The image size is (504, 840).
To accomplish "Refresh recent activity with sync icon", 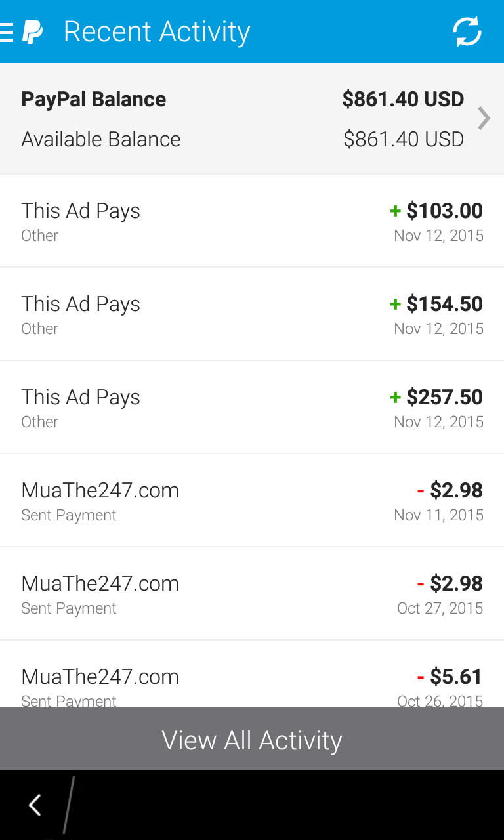I will coord(467,31).
